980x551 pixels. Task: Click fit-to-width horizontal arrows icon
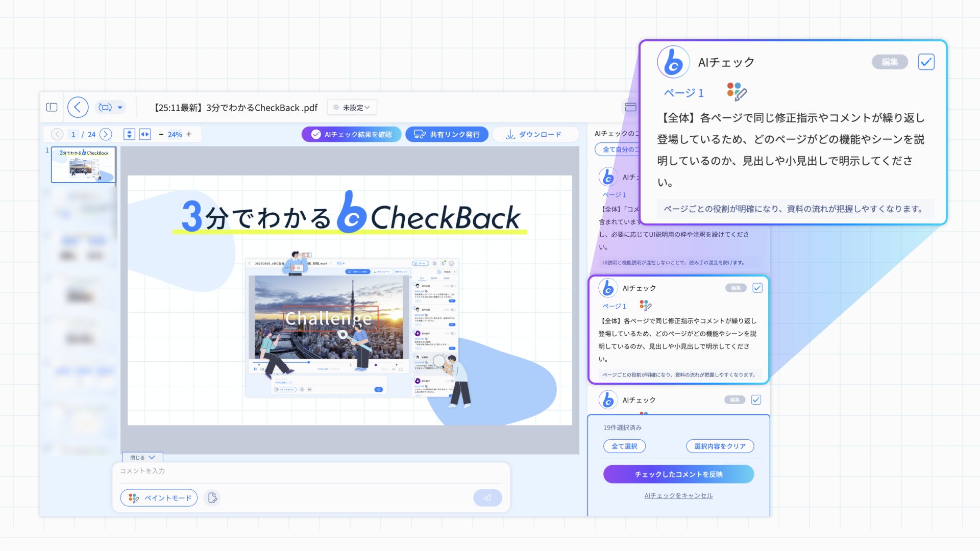point(145,134)
